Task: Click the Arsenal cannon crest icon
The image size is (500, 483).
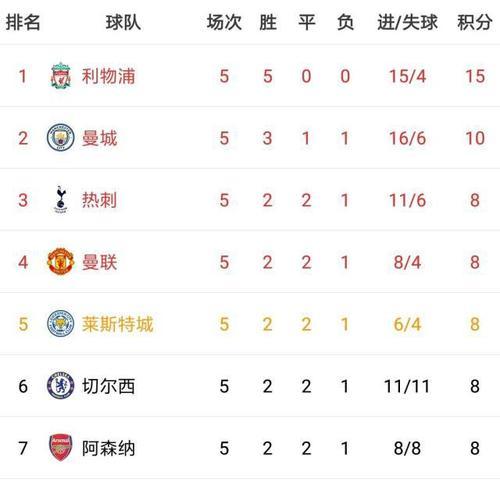Action: click(60, 448)
